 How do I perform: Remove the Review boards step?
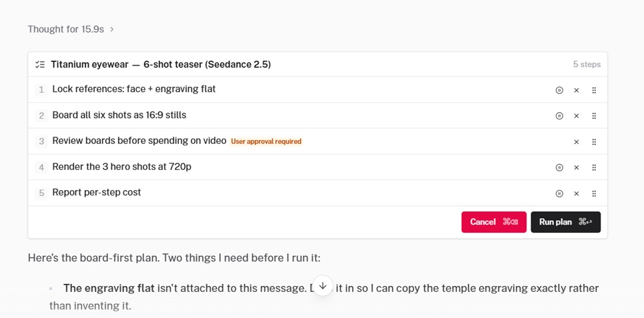pyautogui.click(x=576, y=142)
